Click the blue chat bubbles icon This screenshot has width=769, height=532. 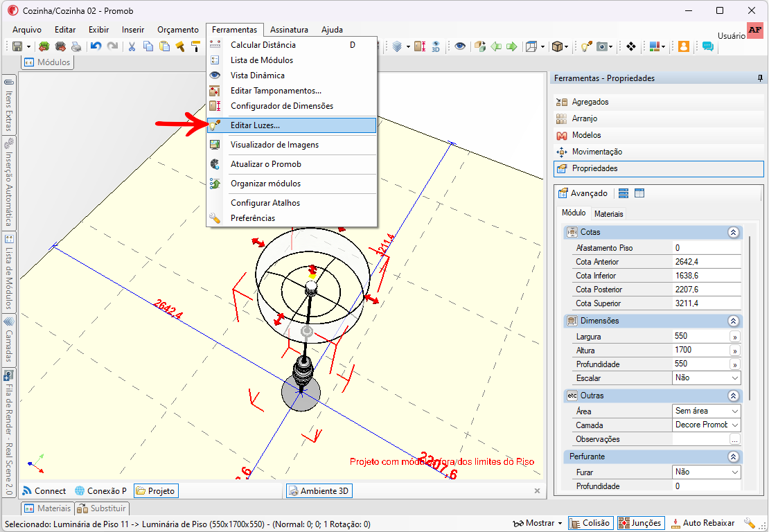[708, 46]
